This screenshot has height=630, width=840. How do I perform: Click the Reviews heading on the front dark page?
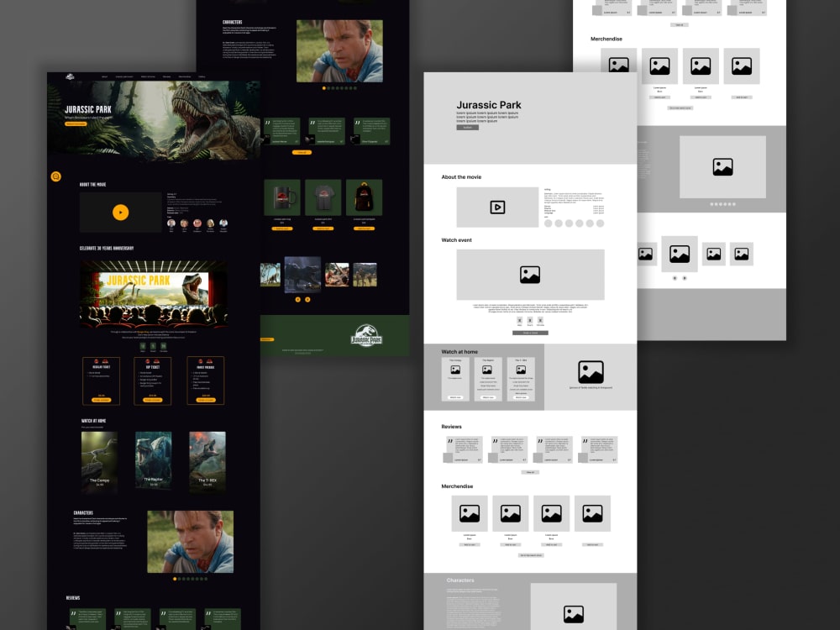(73, 597)
